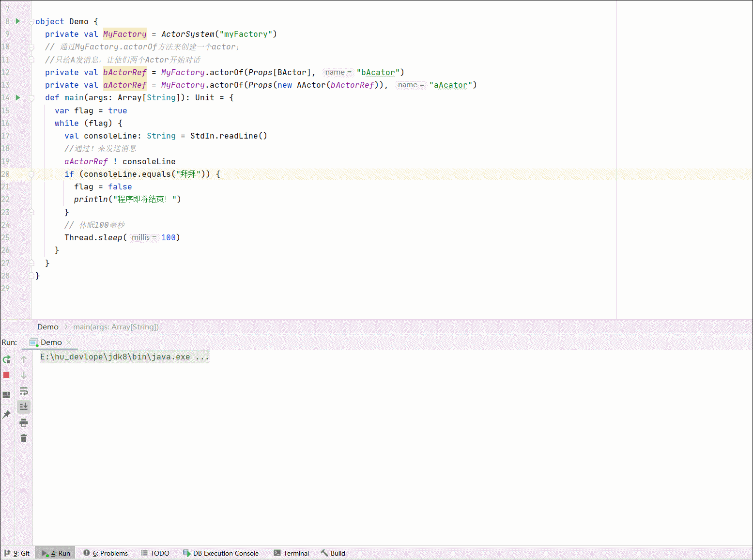Close the Demo run tab

tap(69, 342)
